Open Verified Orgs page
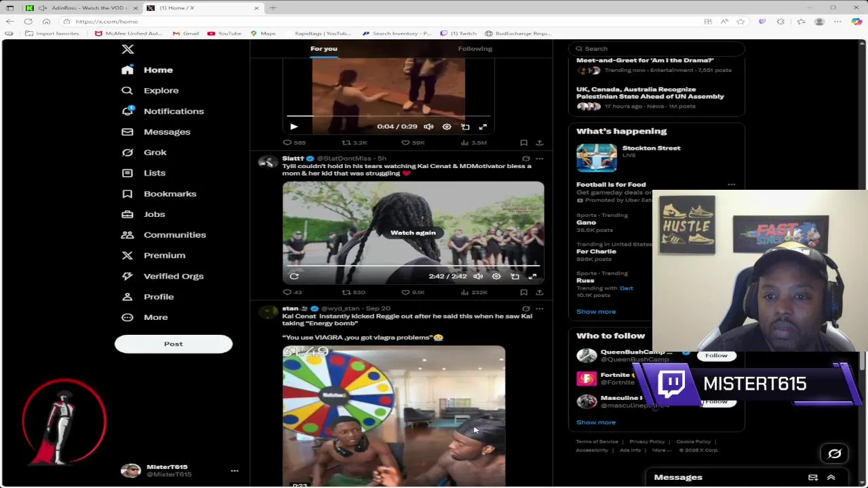The image size is (868, 488). [x=162, y=276]
